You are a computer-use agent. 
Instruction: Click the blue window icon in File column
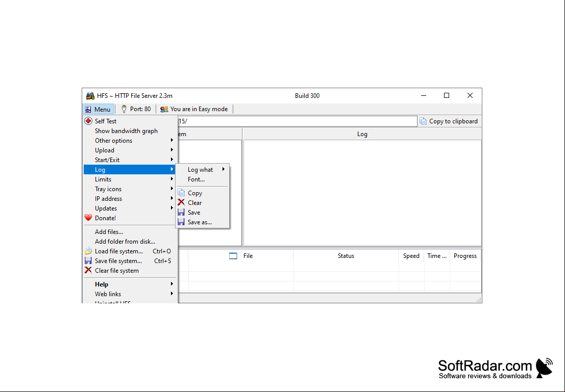pos(233,256)
